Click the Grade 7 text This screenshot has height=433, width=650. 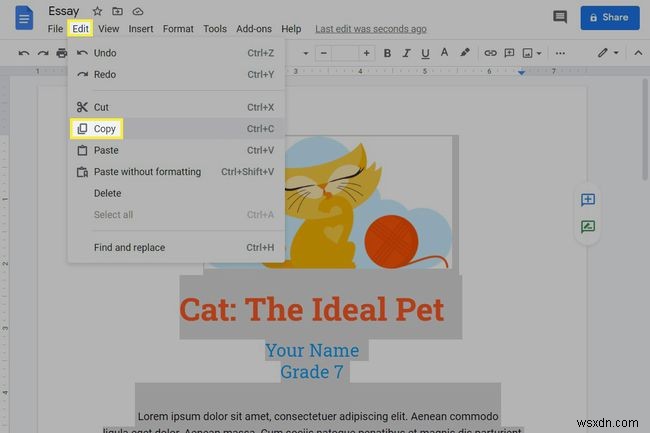[312, 372]
